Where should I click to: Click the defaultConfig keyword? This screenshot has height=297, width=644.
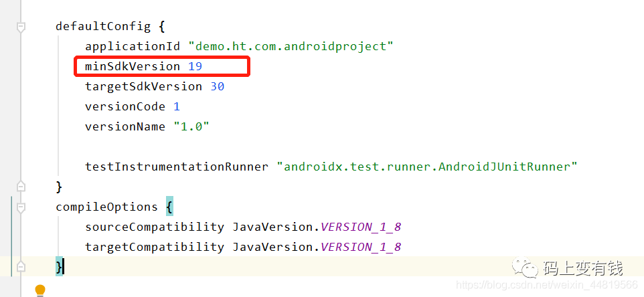click(103, 27)
